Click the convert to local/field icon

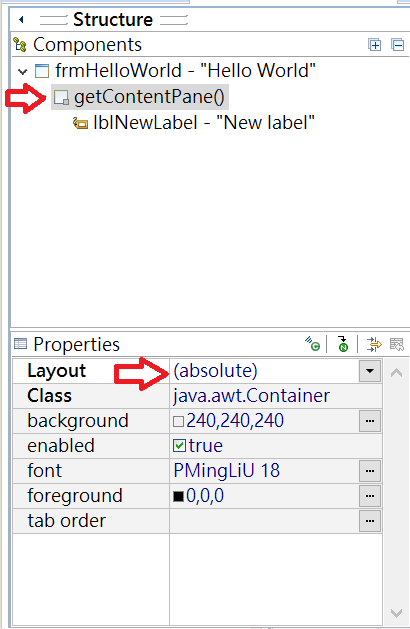[312, 344]
